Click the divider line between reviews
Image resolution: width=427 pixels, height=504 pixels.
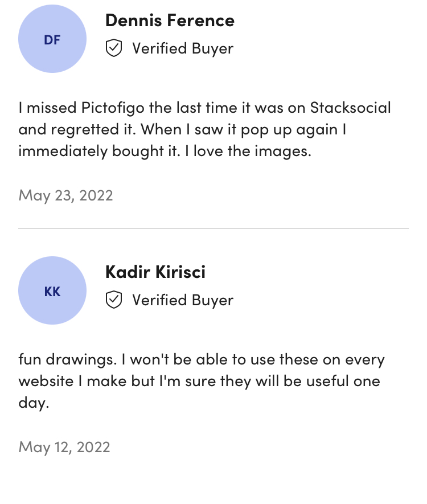[213, 228]
